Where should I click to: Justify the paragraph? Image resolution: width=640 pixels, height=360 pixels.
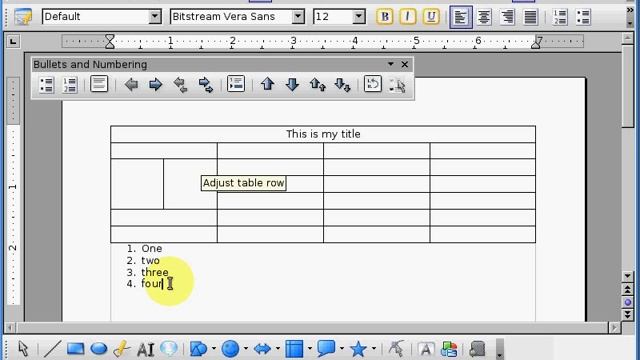531,17
